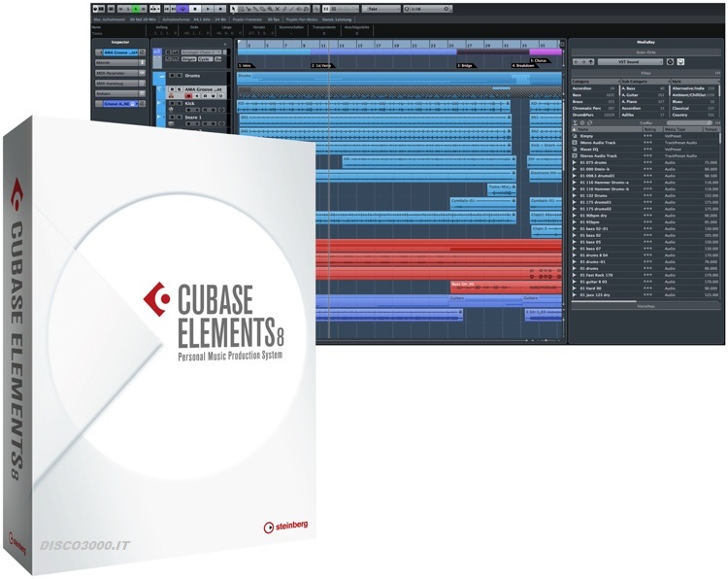Image resolution: width=728 pixels, height=579 pixels.
Task: Select the Mute X tool
Action: click(x=278, y=9)
